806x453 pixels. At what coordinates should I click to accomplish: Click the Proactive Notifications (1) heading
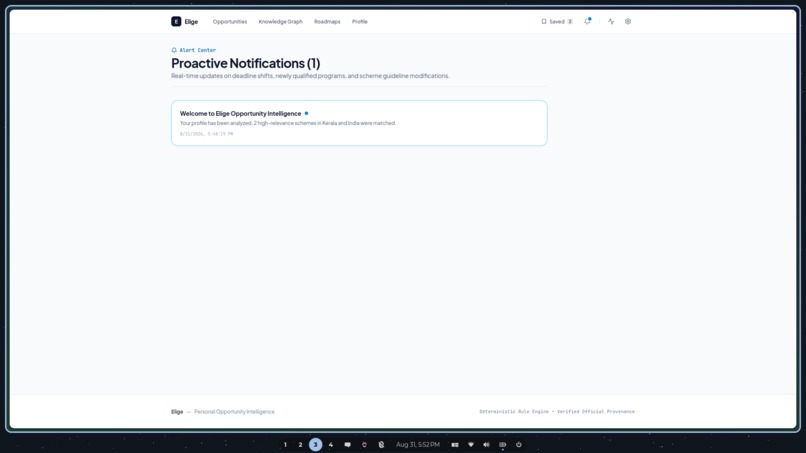246,63
